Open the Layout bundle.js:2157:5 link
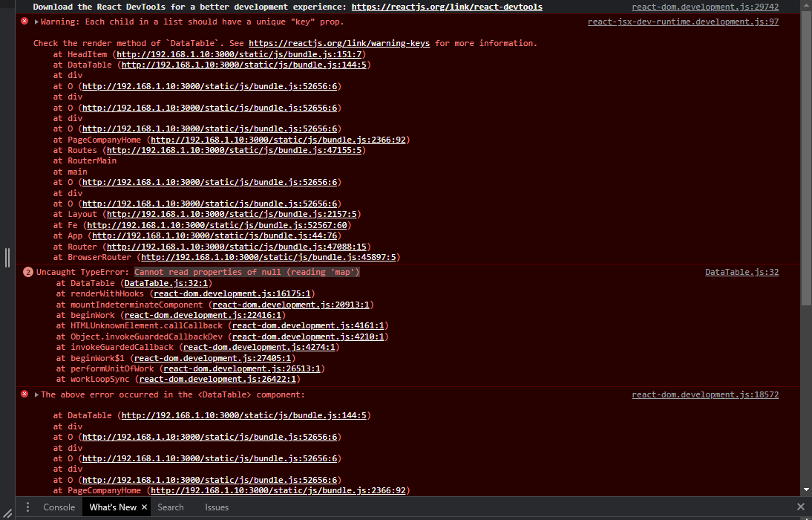This screenshot has height=520, width=812. click(232, 214)
